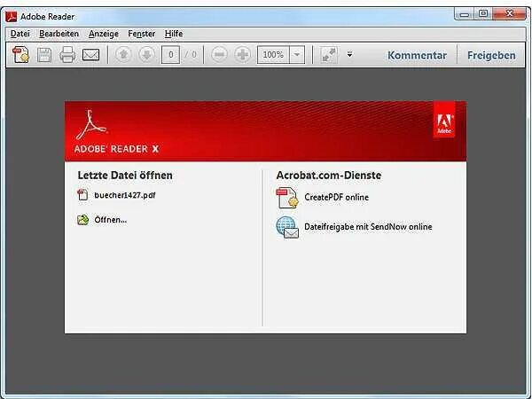Close the Adobe Reader window
Screen dimensions: 532x399
[x=509, y=14]
